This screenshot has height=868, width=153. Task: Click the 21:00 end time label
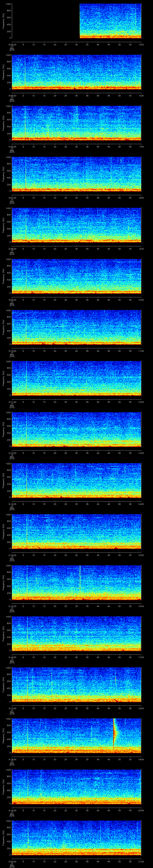(141, 862)
